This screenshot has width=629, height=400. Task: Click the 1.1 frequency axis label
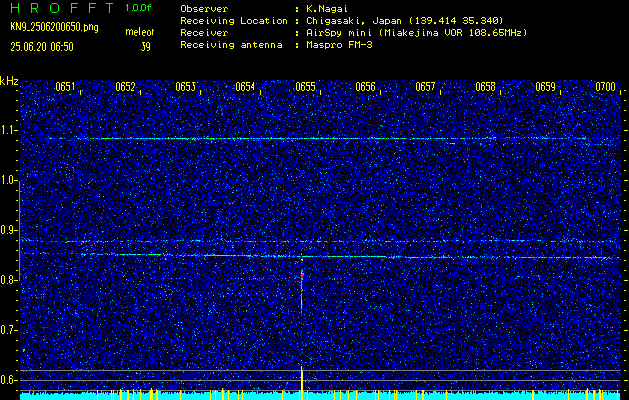pyautogui.click(x=8, y=130)
